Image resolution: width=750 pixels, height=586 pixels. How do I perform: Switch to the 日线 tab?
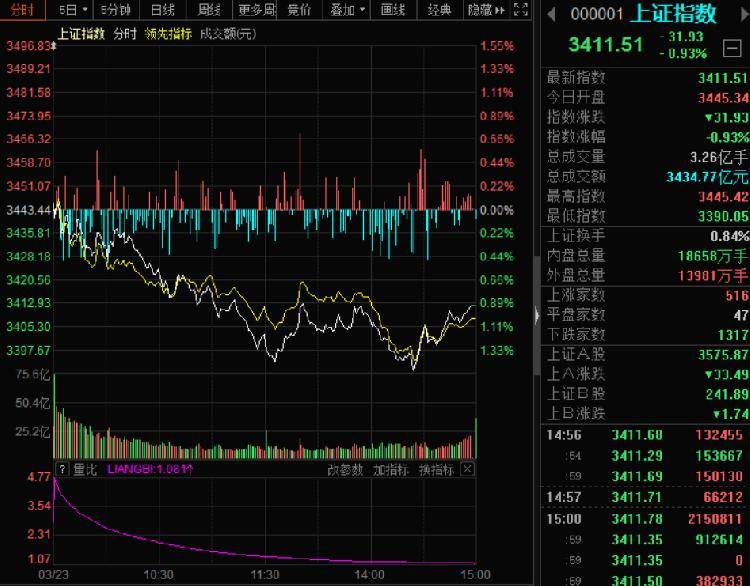[162, 10]
